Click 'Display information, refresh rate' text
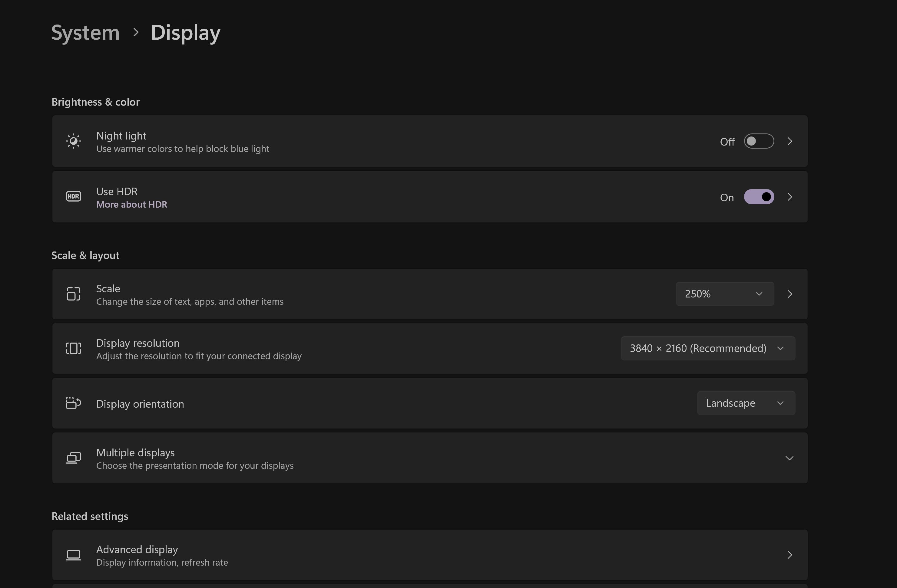The width and height of the screenshot is (897, 588). pos(162,563)
